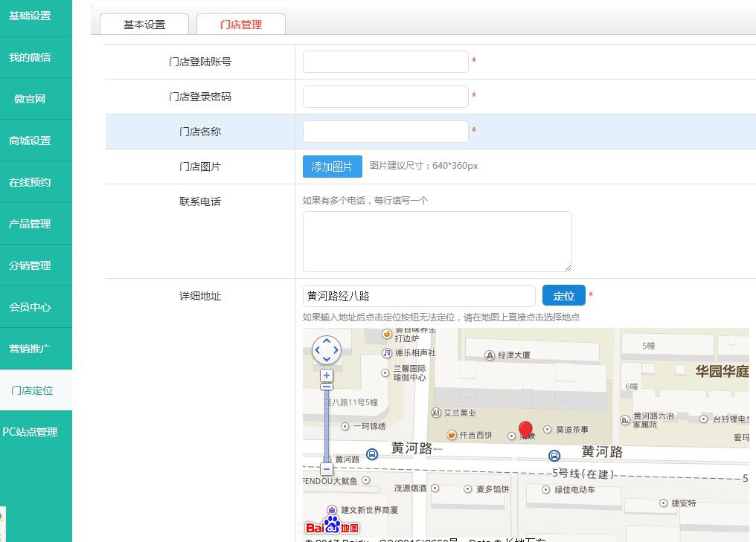Open 会员中心 from the sidebar

pos(30,307)
